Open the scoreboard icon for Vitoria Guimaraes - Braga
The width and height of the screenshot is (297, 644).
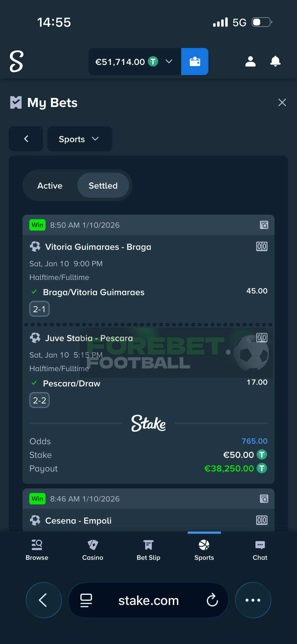(x=262, y=247)
